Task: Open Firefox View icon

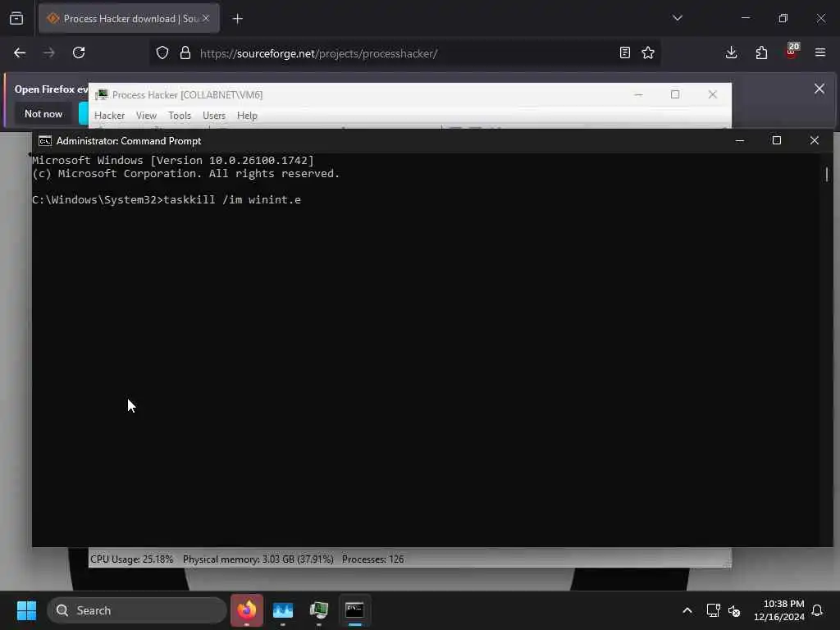Action: (x=16, y=19)
